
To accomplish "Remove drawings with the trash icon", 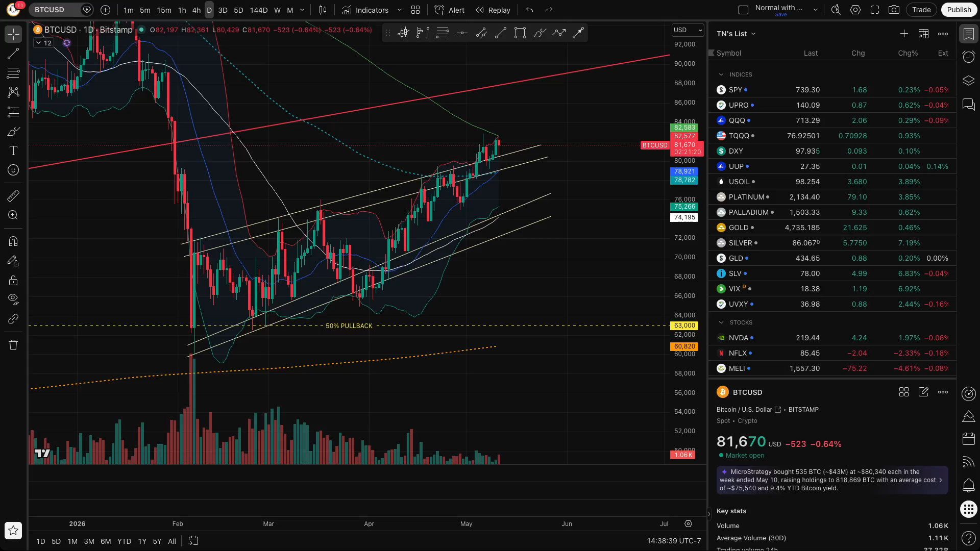I will (x=13, y=345).
